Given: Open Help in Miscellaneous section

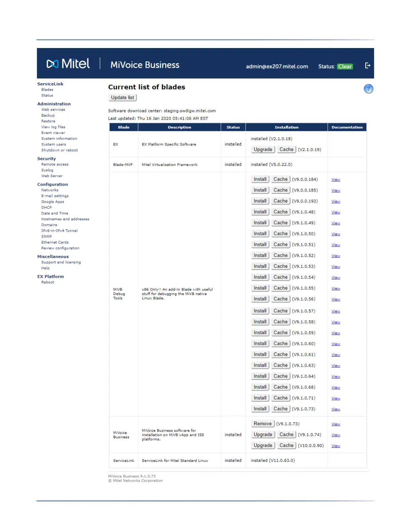Looking at the screenshot, I should [x=45, y=268].
